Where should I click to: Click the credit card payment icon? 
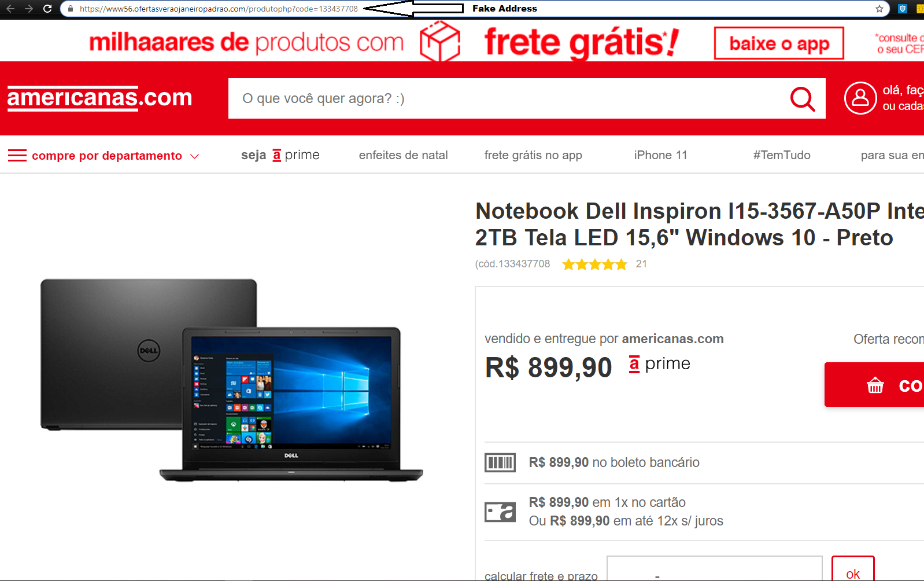coord(500,512)
